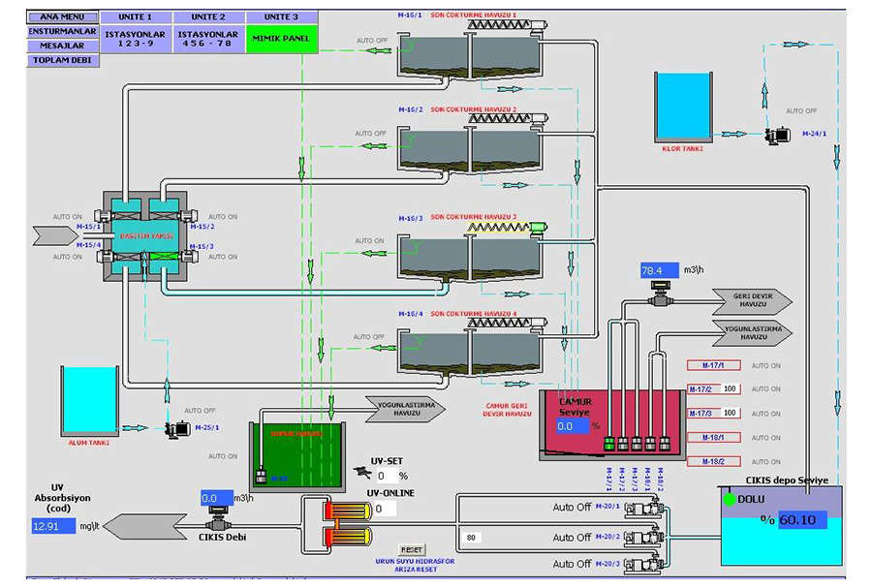The height and width of the screenshot is (588, 872).
Task: Select the lower UV lamp unit
Action: [348, 537]
